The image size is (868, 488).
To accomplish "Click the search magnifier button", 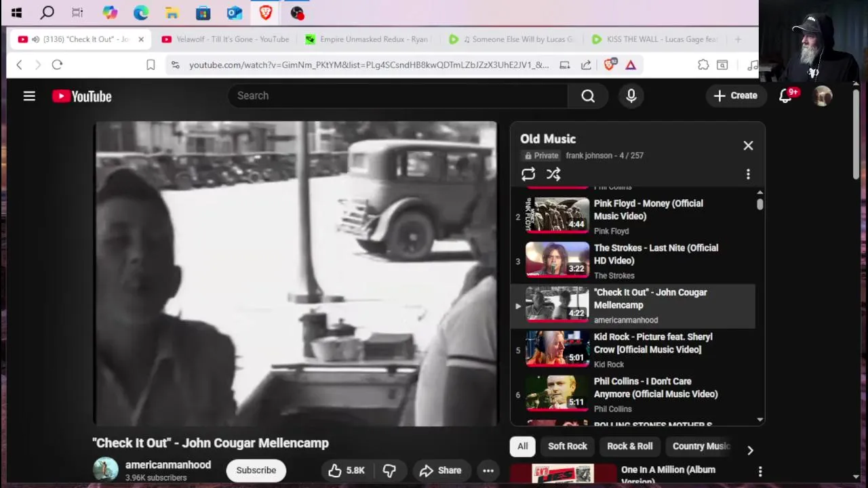I will (588, 96).
